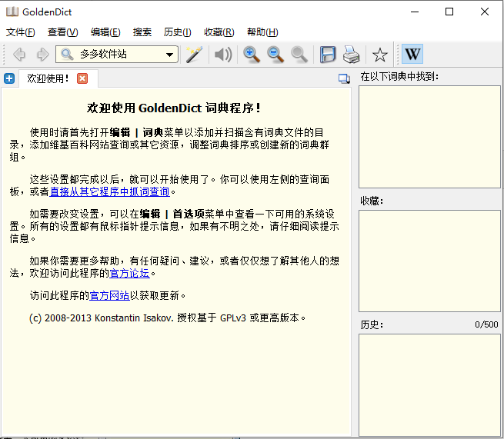The height and width of the screenshot is (439, 504).
Task: Open the 官方网站 link
Action: tap(109, 295)
